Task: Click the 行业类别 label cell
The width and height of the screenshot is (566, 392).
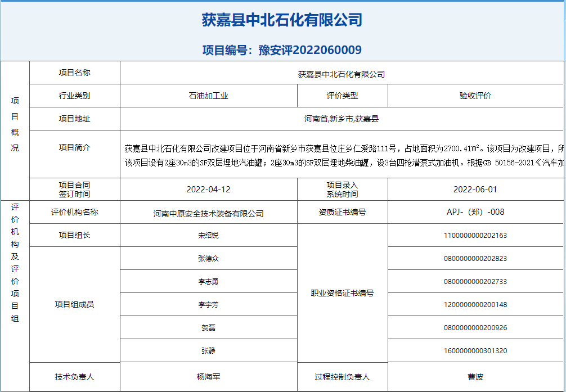Action: (75, 96)
